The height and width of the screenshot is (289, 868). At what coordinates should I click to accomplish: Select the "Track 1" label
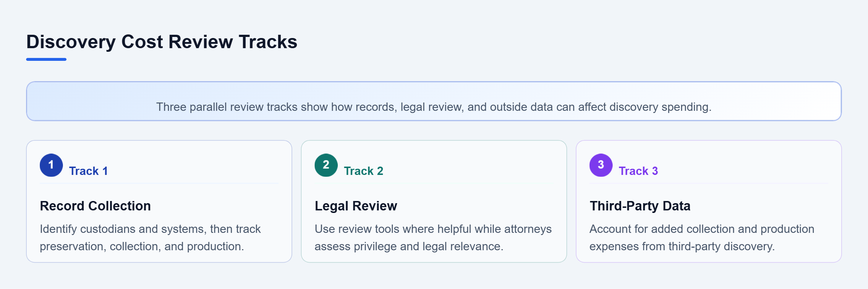89,171
